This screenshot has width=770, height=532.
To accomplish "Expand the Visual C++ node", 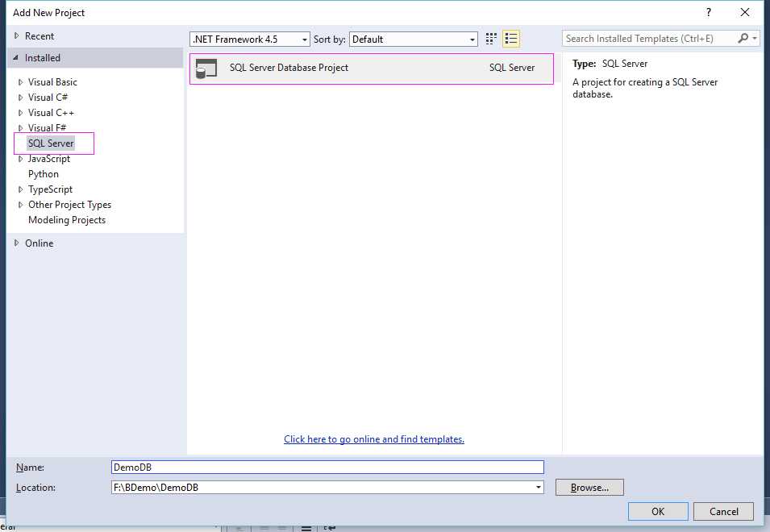I will click(20, 113).
